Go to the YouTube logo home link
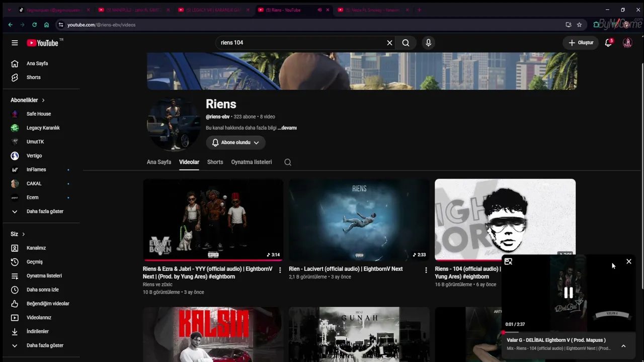644x362 pixels. (43, 43)
